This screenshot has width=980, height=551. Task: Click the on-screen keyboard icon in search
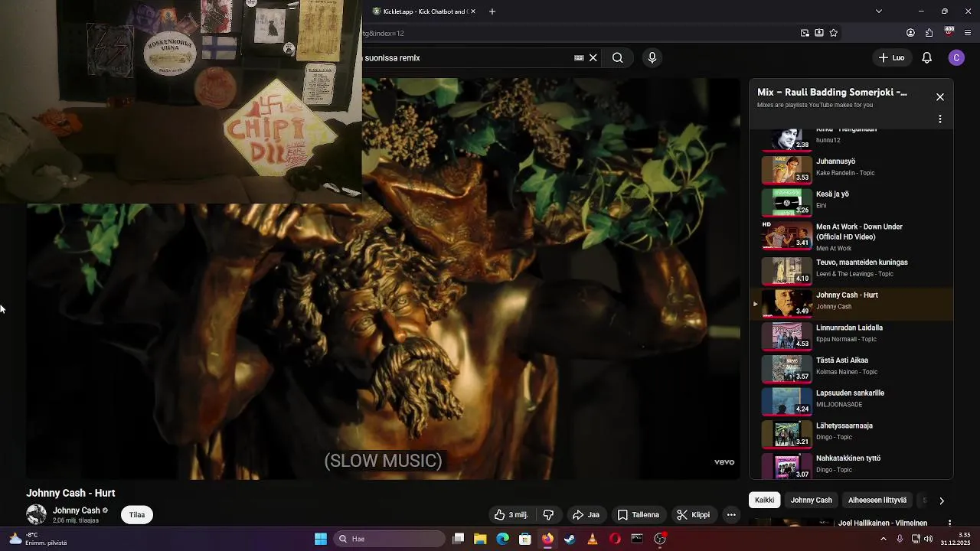point(579,57)
